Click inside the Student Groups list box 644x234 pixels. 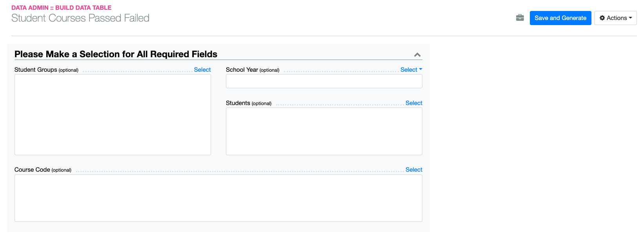pos(113,114)
